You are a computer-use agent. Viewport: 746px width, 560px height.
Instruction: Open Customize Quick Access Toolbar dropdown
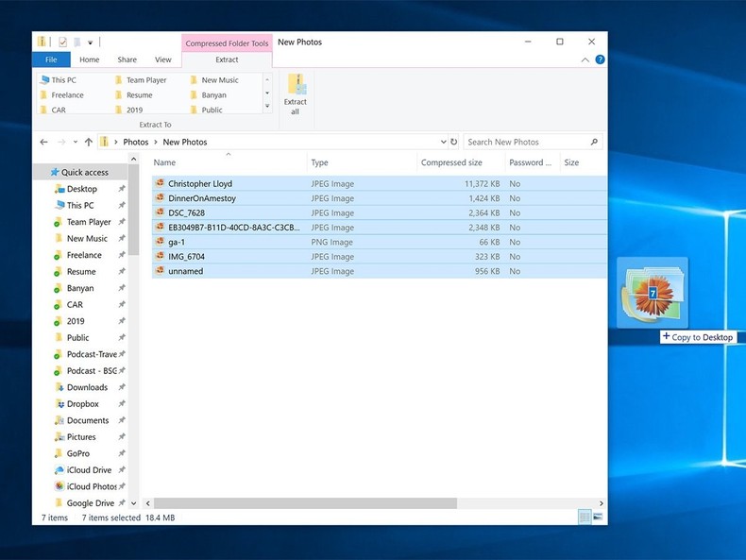point(91,42)
